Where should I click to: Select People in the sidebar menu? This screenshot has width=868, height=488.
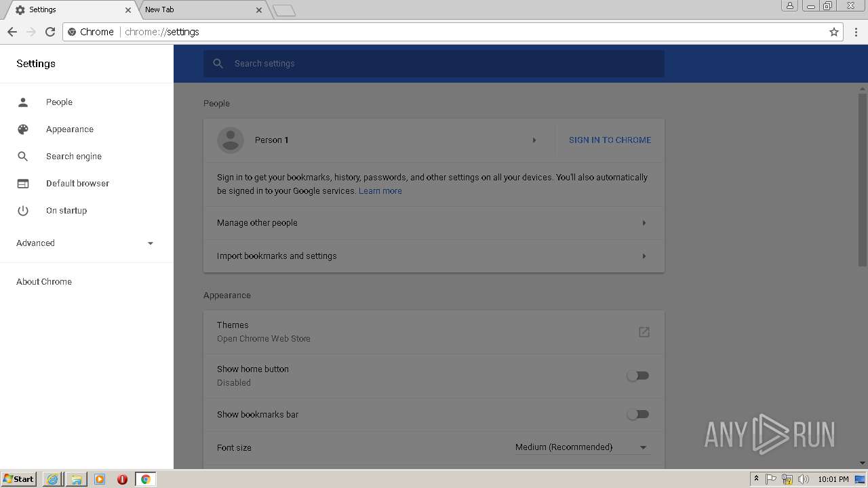tap(59, 102)
